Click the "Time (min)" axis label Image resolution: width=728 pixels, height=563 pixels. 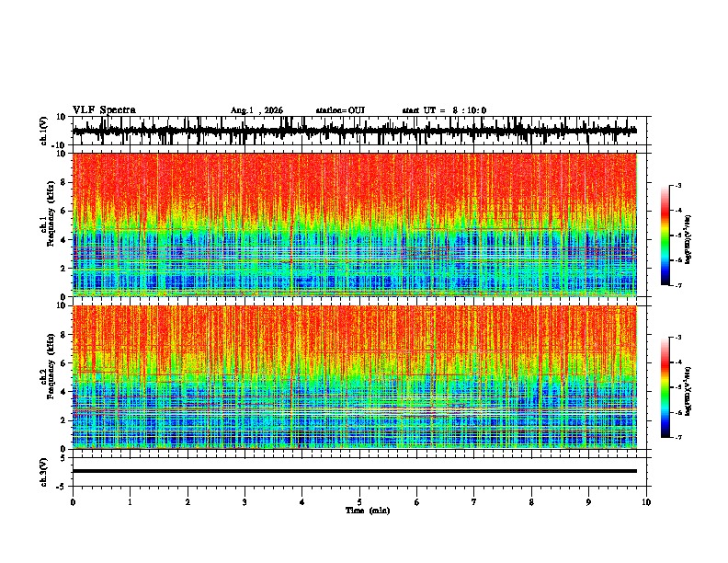(368, 511)
